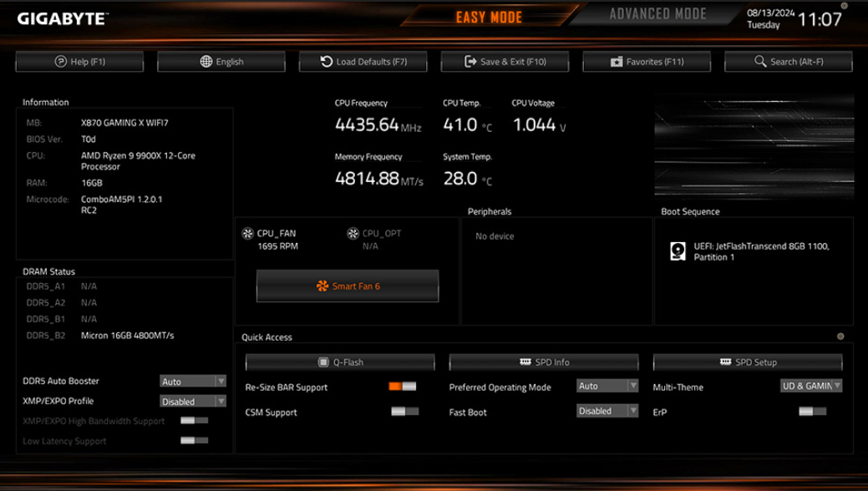868x491 pixels.
Task: Click the Favorites star folder icon
Action: 617,62
